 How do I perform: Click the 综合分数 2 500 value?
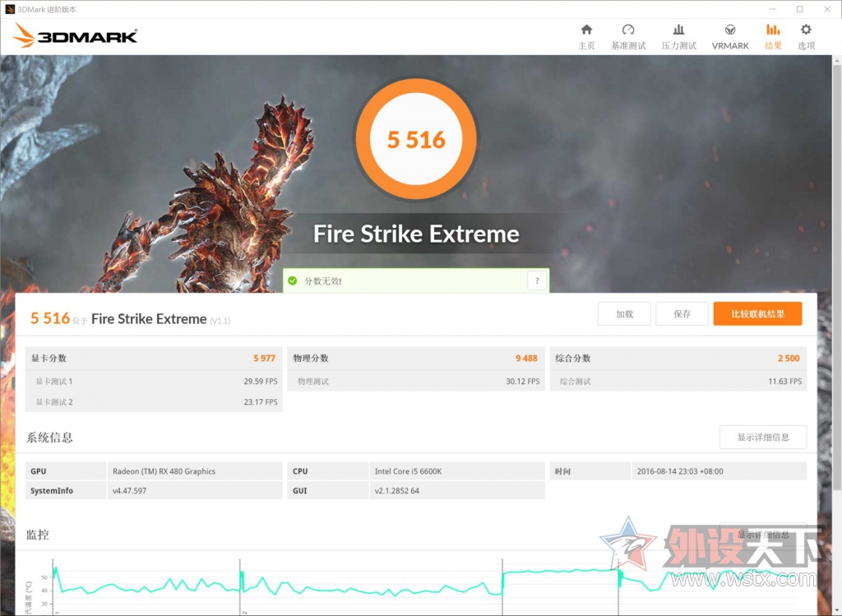click(789, 359)
